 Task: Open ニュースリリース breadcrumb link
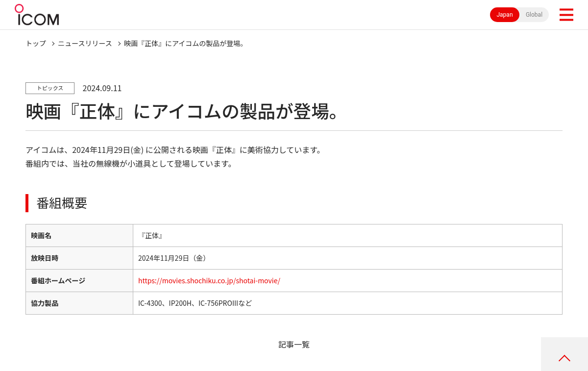85,43
